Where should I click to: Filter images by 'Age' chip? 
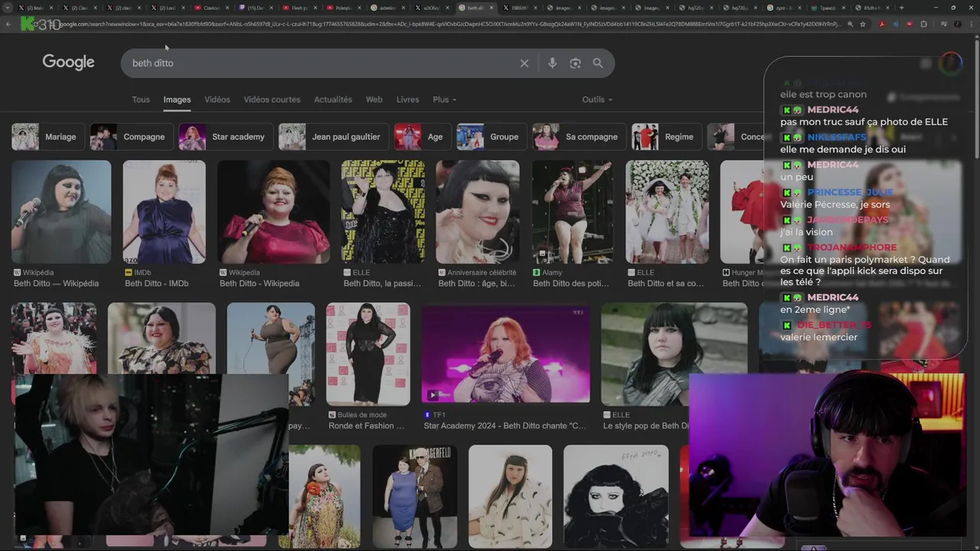(x=422, y=137)
